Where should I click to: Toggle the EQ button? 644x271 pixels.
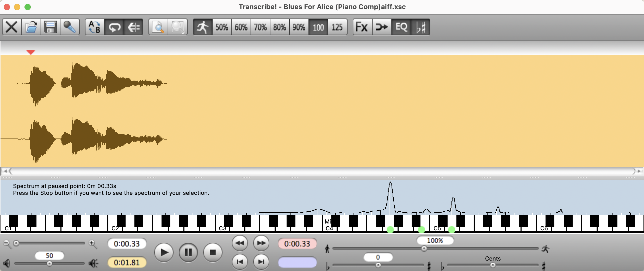click(x=401, y=27)
